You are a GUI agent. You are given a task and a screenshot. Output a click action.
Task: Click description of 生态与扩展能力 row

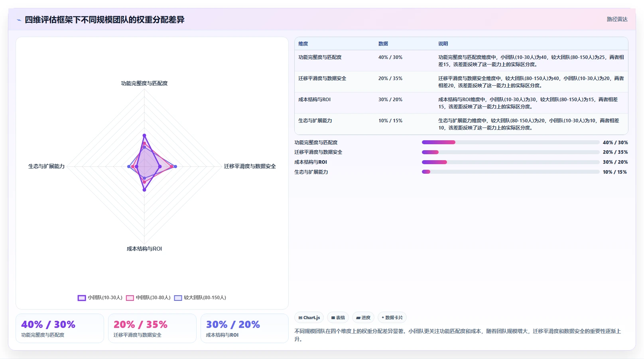tap(529, 124)
